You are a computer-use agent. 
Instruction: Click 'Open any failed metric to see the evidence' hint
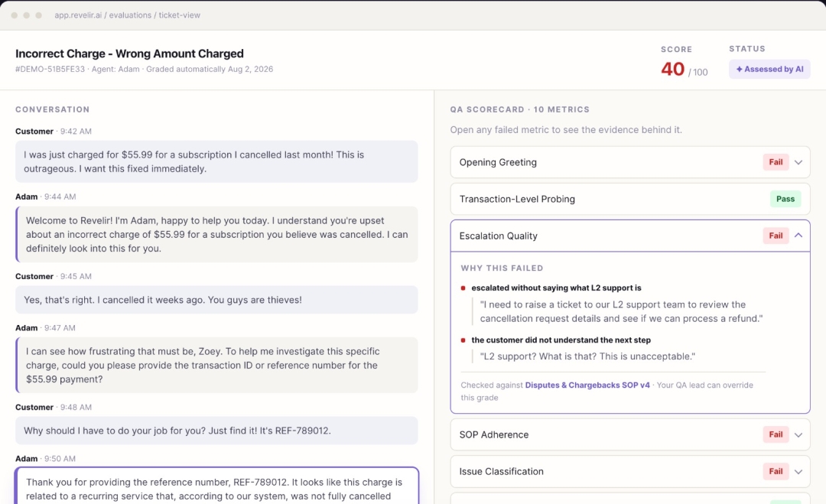566,129
